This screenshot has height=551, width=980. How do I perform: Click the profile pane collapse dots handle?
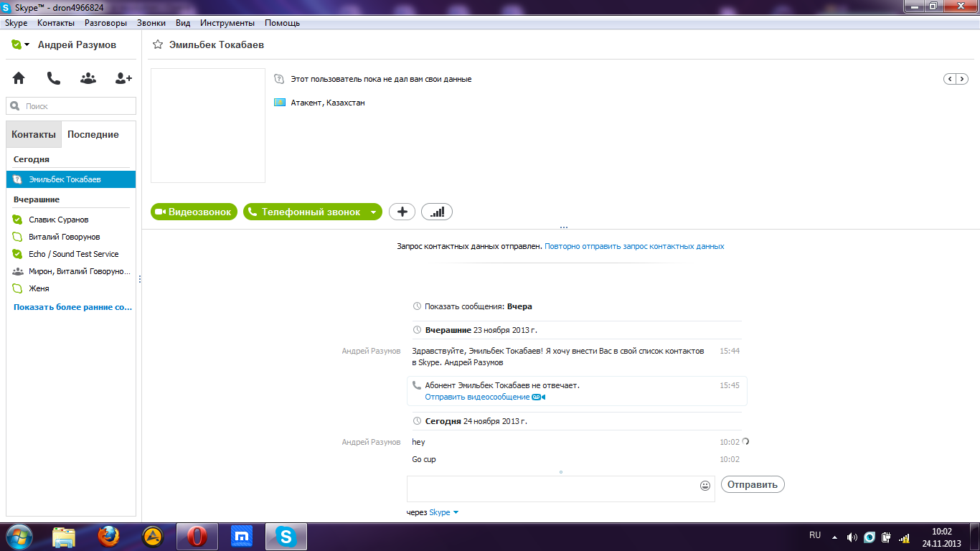563,227
